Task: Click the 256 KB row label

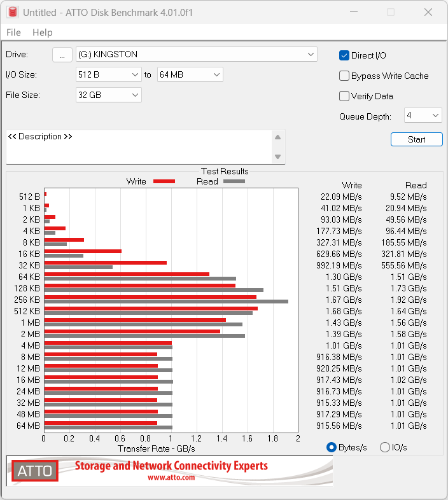Action: [27, 300]
